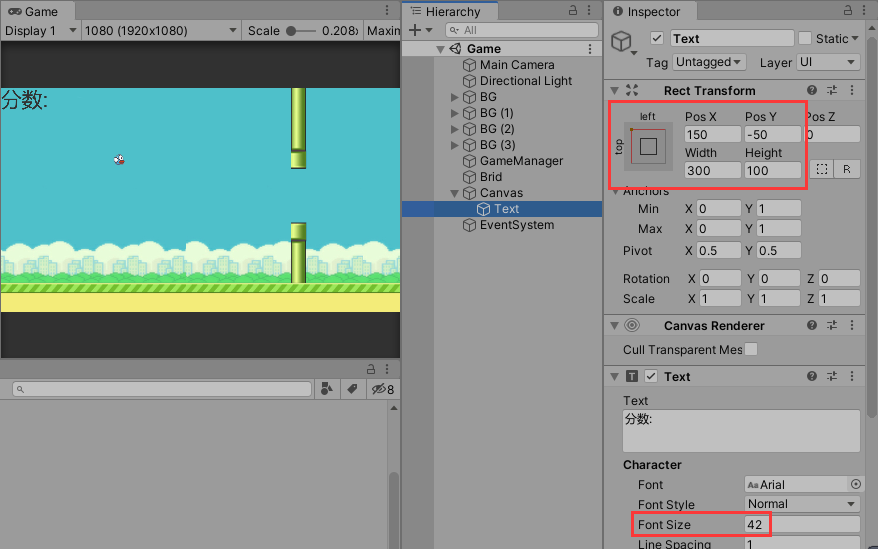Screen dimensions: 878x549
Task: Toggle hidden packages visibility count icon
Action: 383,389
